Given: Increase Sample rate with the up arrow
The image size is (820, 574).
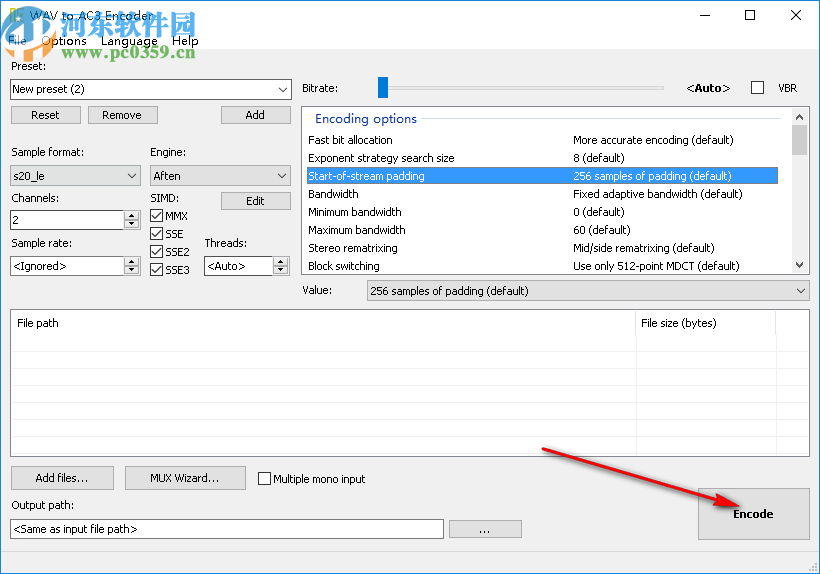Looking at the screenshot, I should tap(132, 261).
